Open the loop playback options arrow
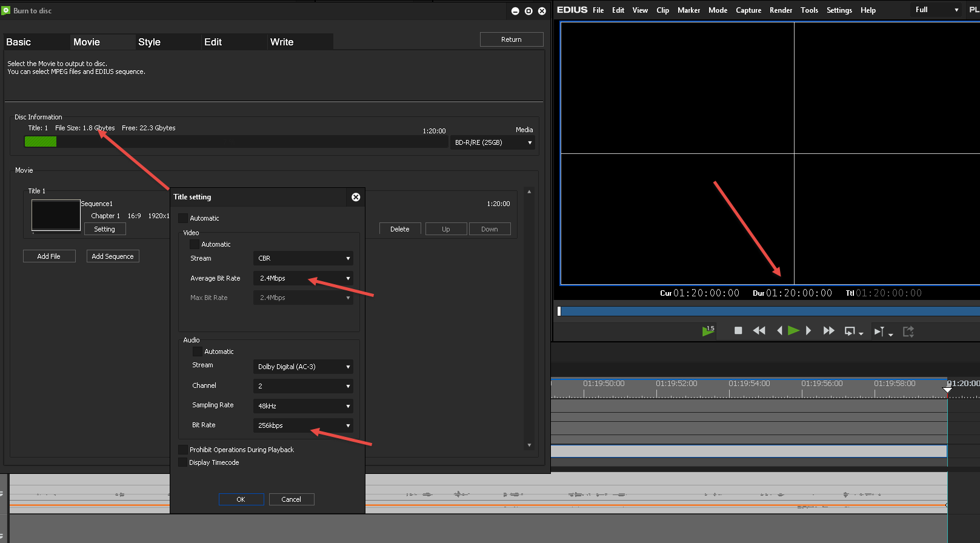 [861, 334]
